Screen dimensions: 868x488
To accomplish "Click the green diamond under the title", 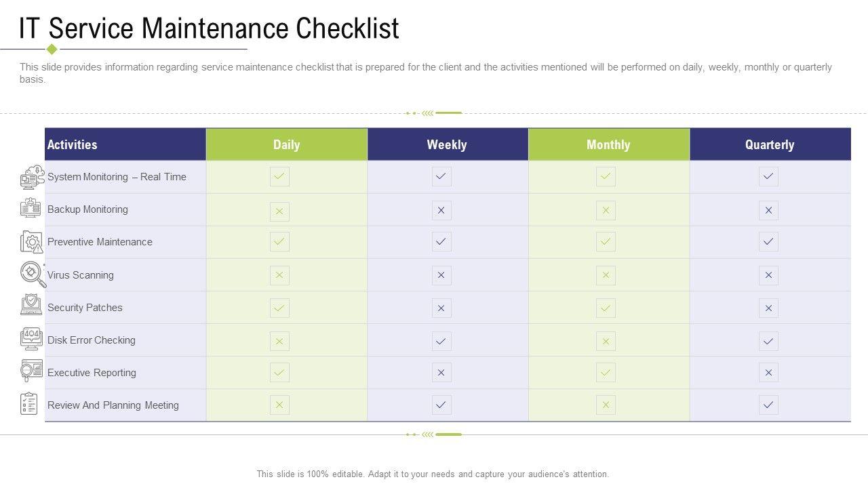I will [x=52, y=49].
